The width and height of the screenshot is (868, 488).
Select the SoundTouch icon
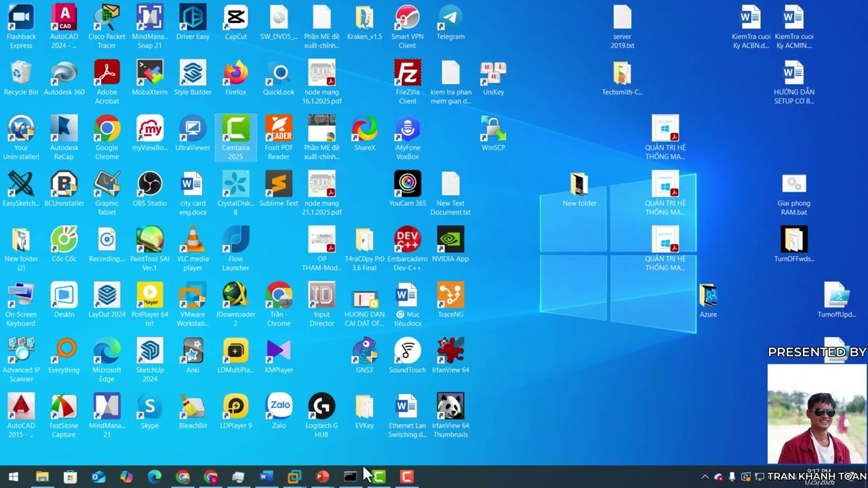(408, 356)
